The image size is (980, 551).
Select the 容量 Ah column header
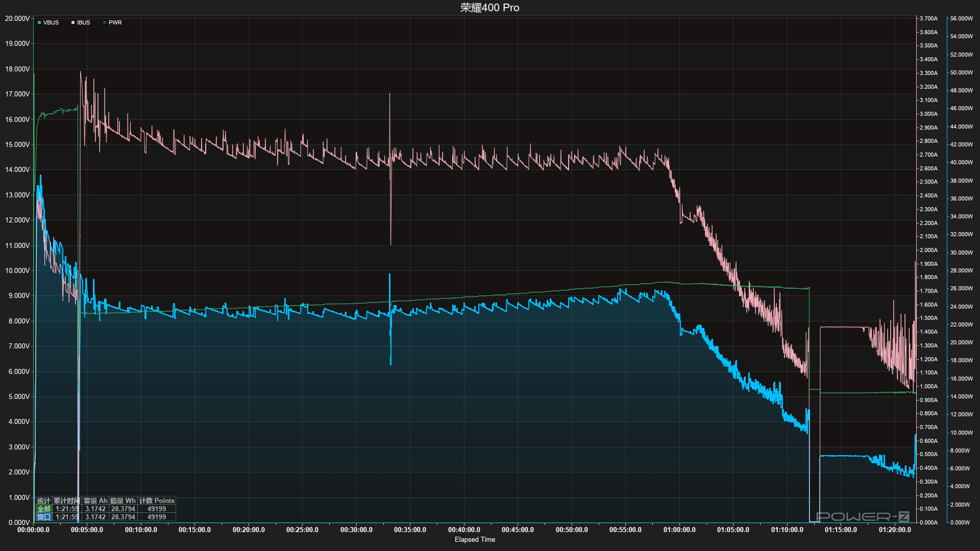tap(95, 501)
